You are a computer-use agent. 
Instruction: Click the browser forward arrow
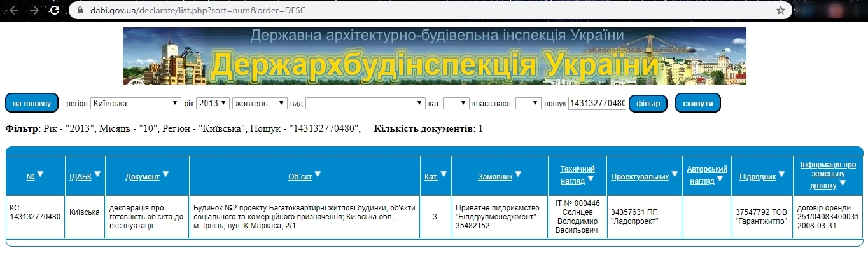coord(35,10)
